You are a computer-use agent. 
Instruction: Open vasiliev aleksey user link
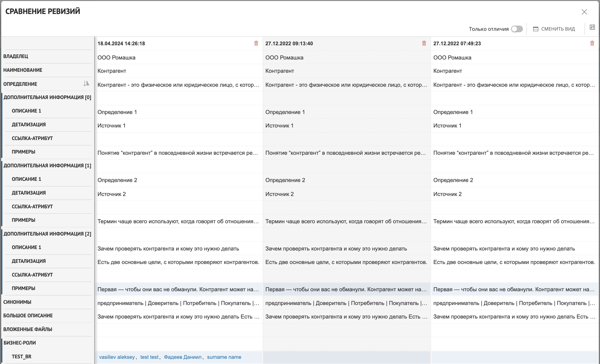coord(117,357)
